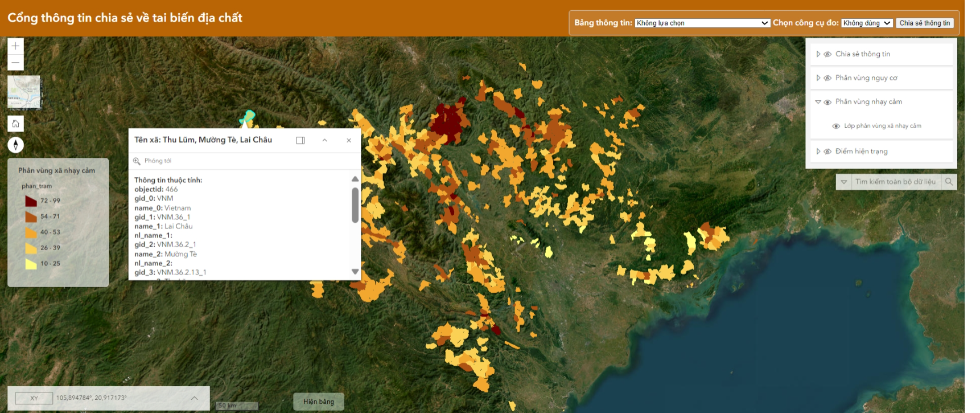Toggle visibility of Chia sẻ thông tin layer

click(827, 54)
